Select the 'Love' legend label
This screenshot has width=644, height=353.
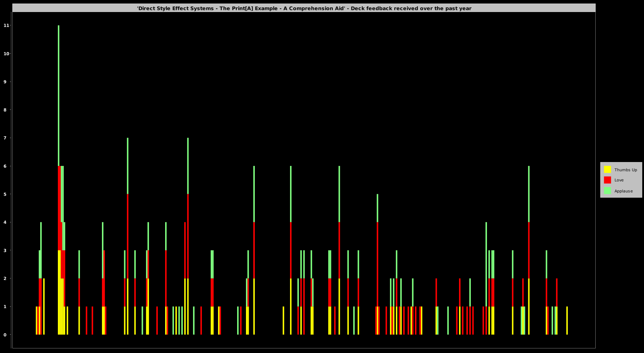click(619, 180)
